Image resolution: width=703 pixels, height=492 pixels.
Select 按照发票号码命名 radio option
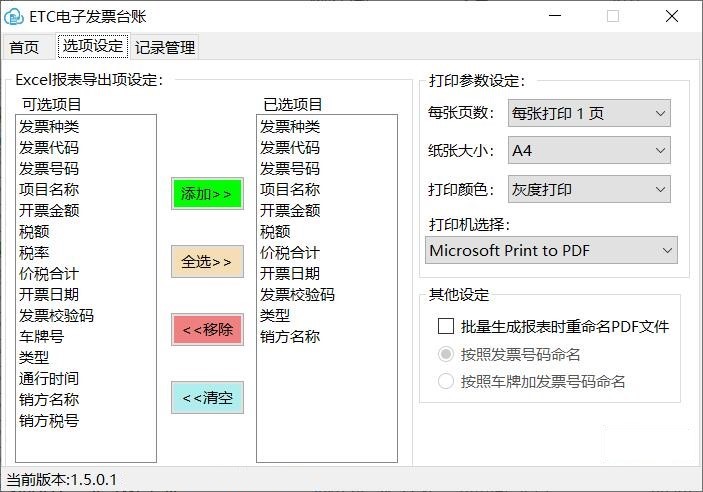[x=446, y=354]
